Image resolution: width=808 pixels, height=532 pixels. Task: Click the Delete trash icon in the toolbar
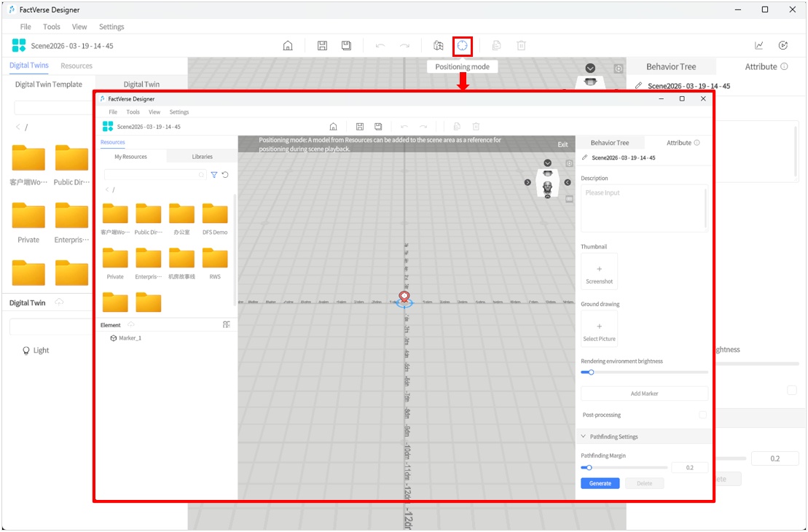pyautogui.click(x=521, y=45)
